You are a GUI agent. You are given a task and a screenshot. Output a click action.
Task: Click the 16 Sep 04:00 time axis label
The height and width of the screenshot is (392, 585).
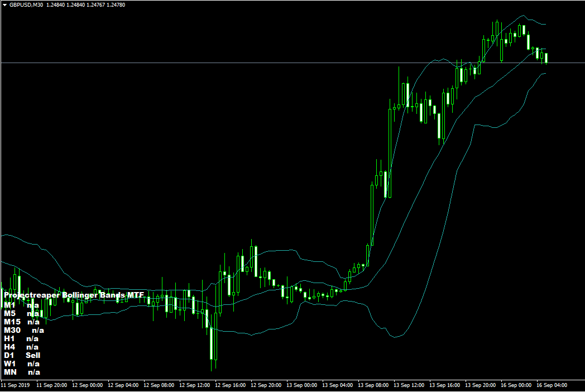click(x=553, y=385)
